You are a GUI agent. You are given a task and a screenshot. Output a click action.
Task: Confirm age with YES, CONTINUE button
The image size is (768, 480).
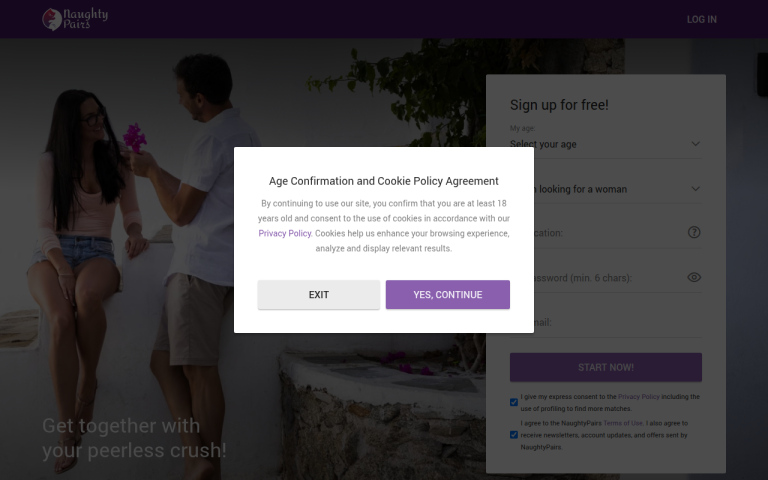(x=448, y=295)
